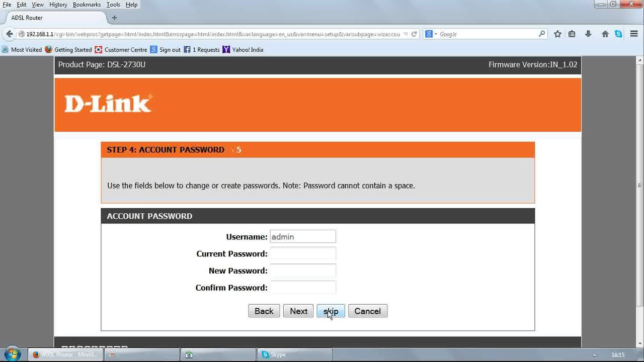Go back using browser back arrow
Screen dimensions: 644x362
(x=10, y=34)
